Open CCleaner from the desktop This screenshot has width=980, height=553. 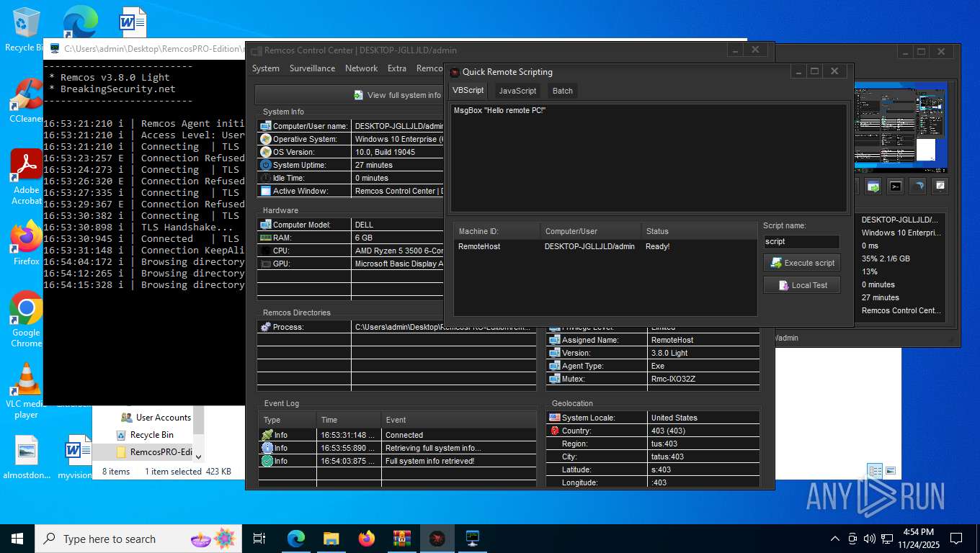[26, 101]
